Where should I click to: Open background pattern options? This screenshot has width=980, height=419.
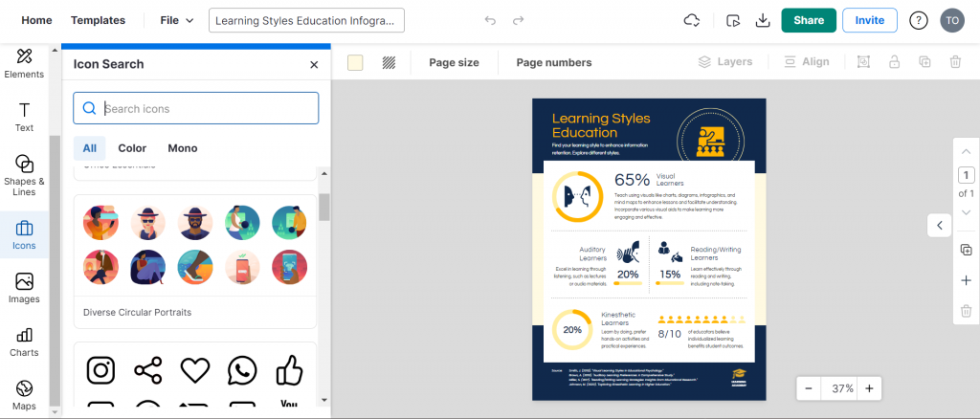(x=389, y=62)
